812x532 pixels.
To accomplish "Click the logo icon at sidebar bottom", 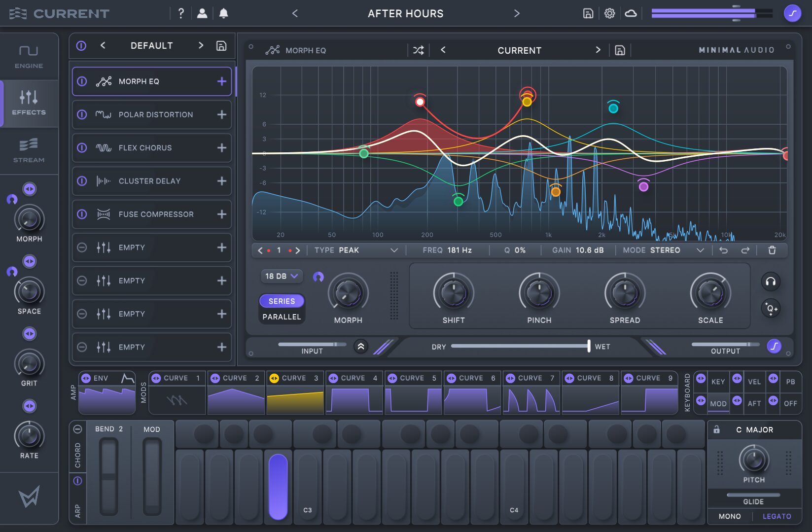I will [x=29, y=497].
